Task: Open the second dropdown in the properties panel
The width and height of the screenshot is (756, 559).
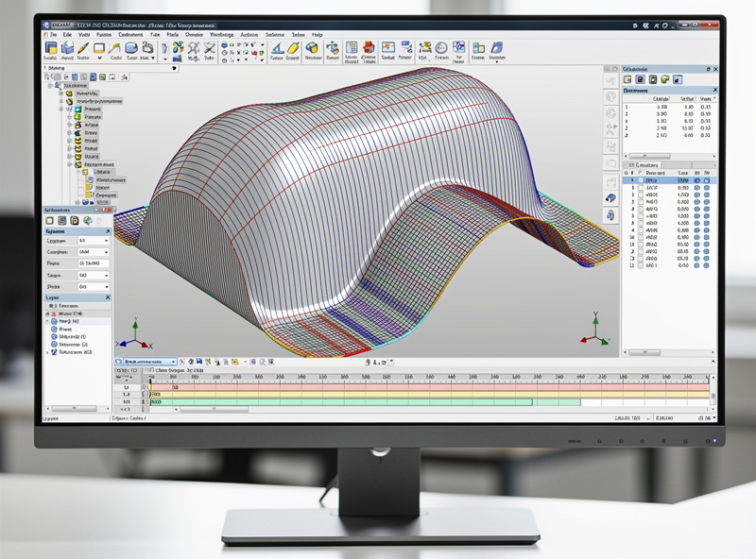Action: (94, 252)
